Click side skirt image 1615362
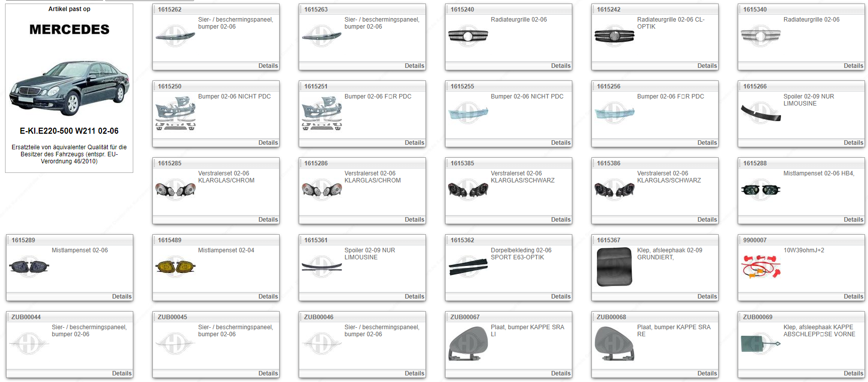This screenshot has height=382, width=868. coord(468,267)
